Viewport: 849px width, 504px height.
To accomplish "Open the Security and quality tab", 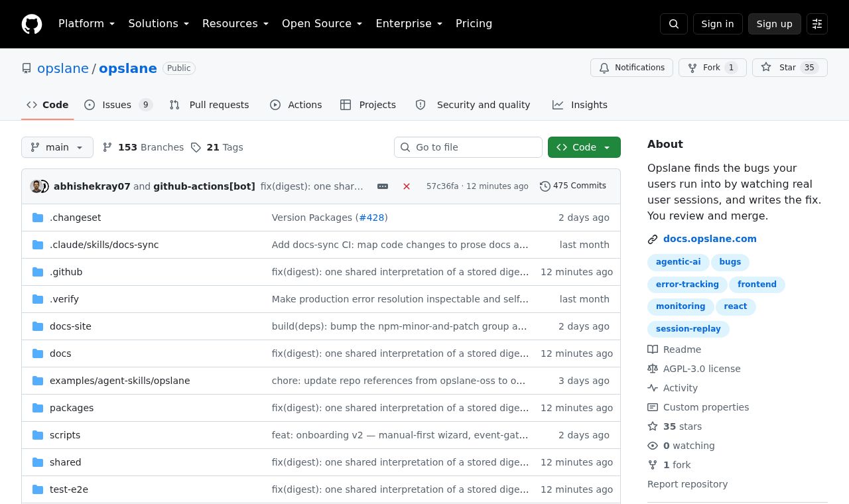I will (x=473, y=105).
